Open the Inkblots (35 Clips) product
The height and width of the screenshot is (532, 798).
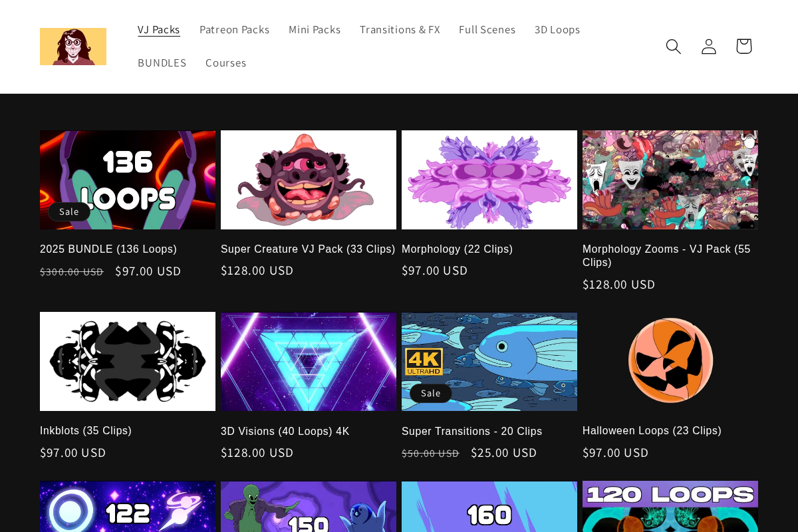pyautogui.click(x=86, y=430)
